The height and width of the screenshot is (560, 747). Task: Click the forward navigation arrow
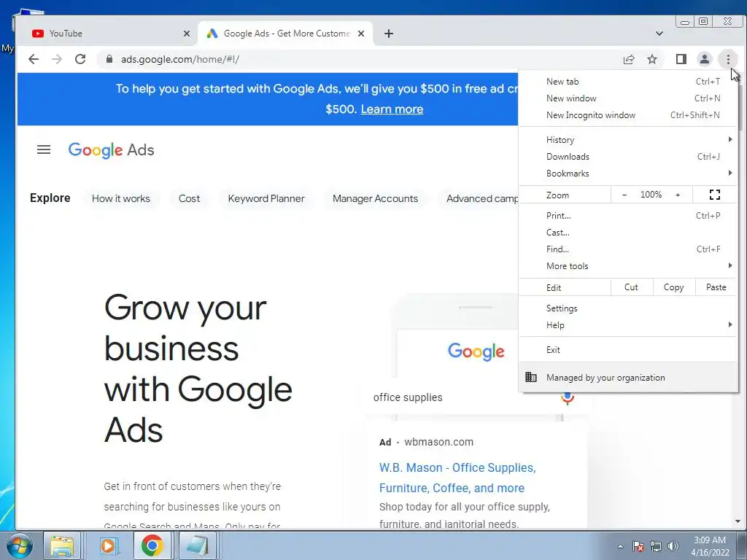(x=57, y=59)
